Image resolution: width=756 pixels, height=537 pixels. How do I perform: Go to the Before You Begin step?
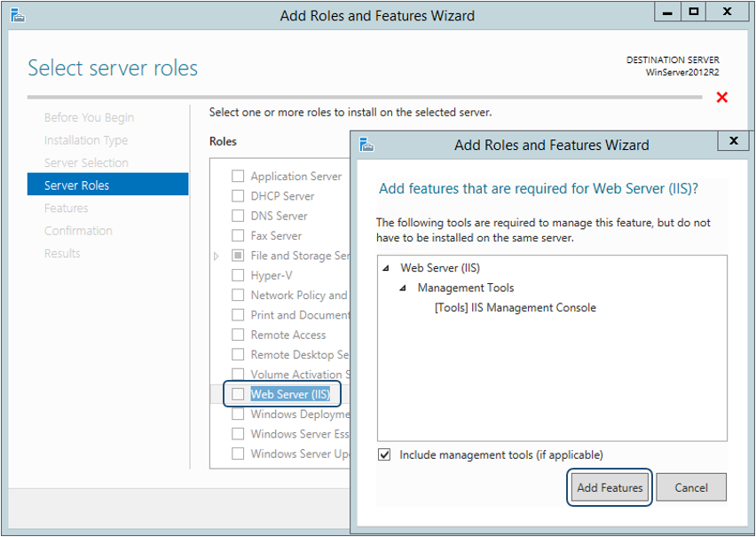pyautogui.click(x=89, y=118)
